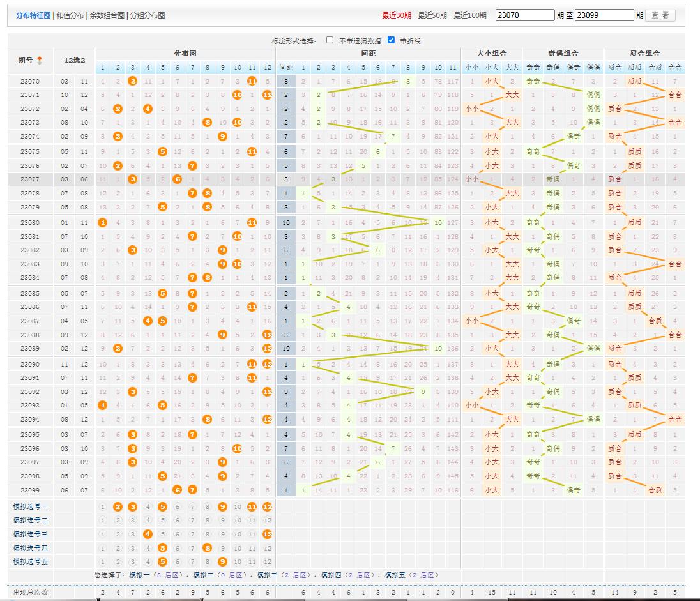Click the 模拟选号四 row label
Image resolution: width=700 pixels, height=601 pixels.
(x=30, y=548)
